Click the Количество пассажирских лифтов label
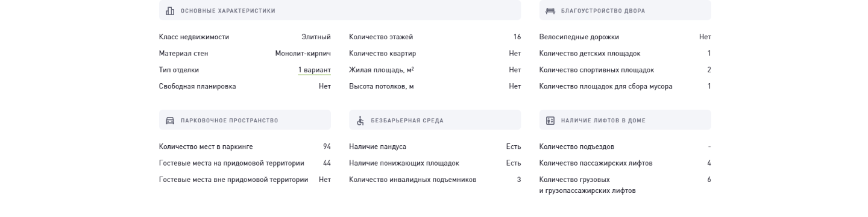 [x=596, y=163]
